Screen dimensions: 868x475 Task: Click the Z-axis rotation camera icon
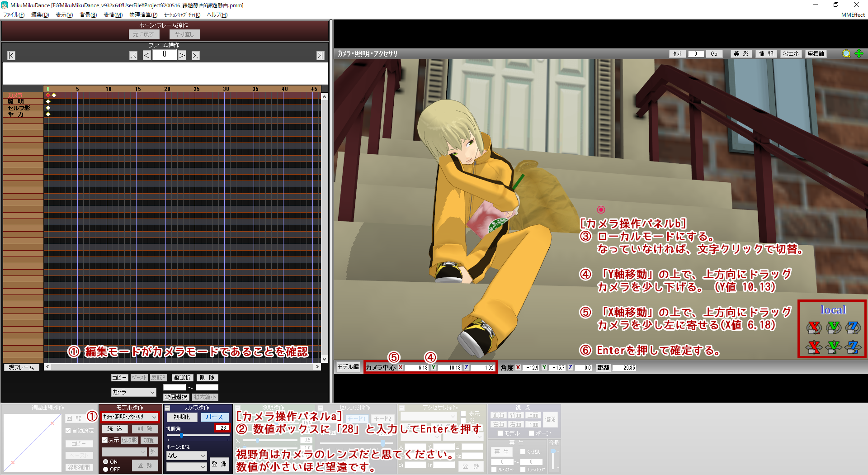[x=853, y=327]
